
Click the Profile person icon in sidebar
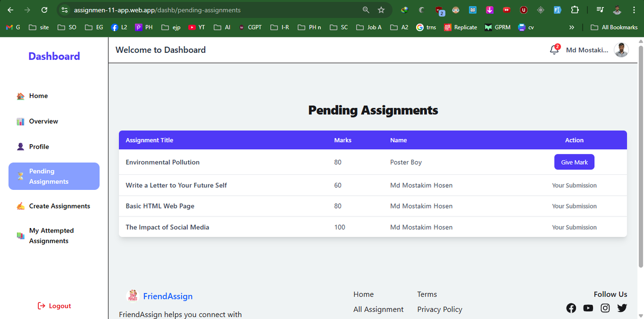point(21,147)
